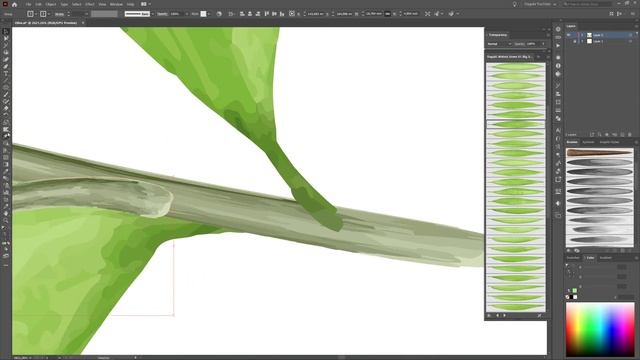Click the Isolate Selected Object icon
The height and width of the screenshot is (360, 640).
pos(427,14)
